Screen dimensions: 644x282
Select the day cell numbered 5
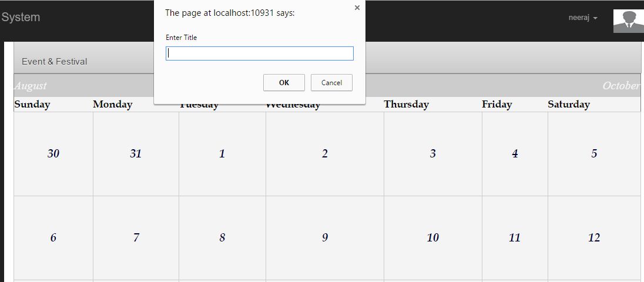click(594, 154)
